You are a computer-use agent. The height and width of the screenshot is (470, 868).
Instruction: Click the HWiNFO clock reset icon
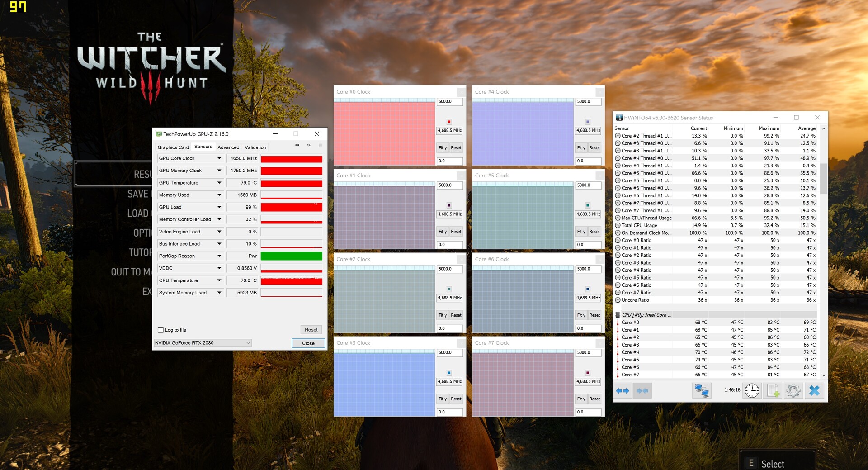coord(752,390)
